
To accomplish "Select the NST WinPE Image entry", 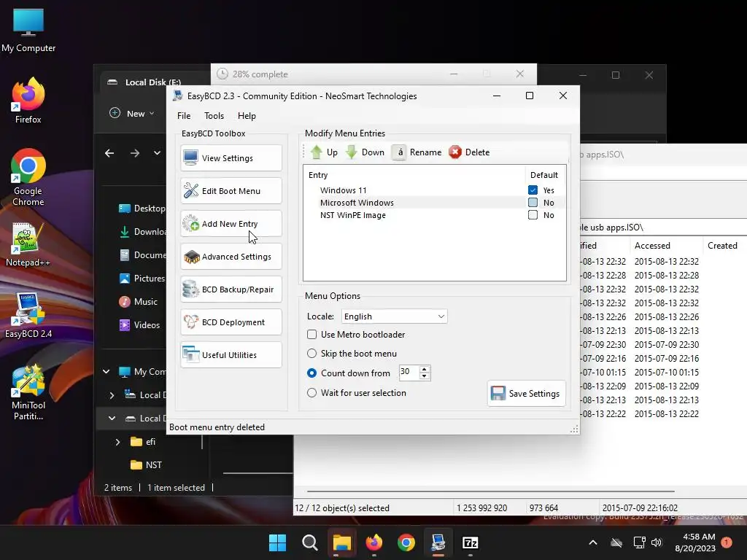I will (x=352, y=215).
